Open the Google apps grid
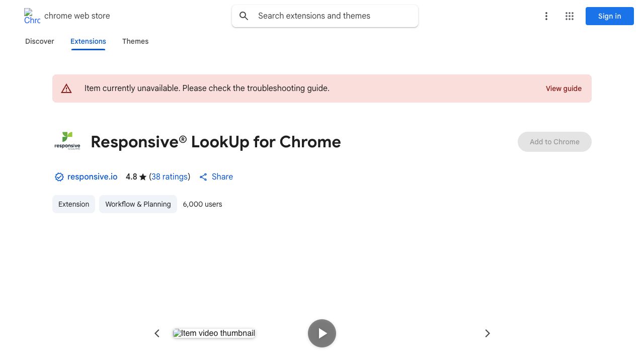644x362 pixels. coord(570,16)
